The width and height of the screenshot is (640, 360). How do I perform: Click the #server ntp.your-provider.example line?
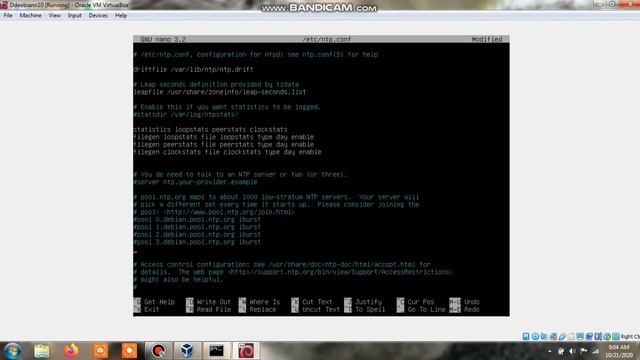(x=196, y=182)
